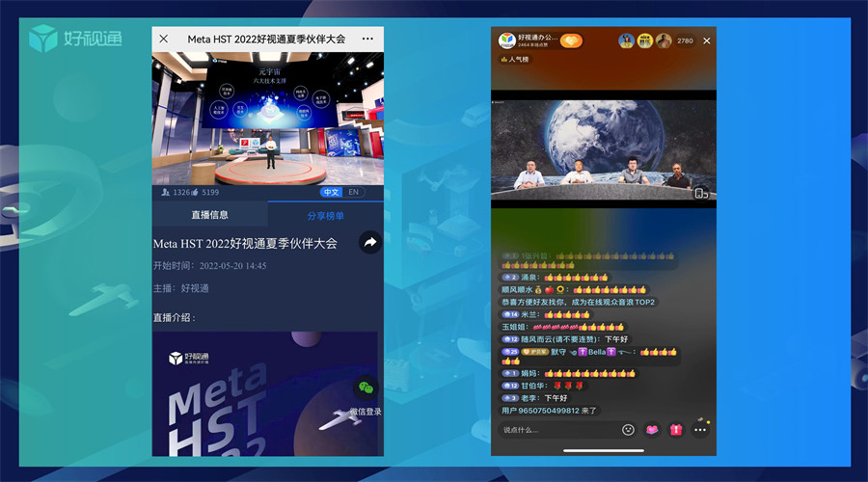Switch stream language to EN
The image size is (868, 482).
coord(354,192)
